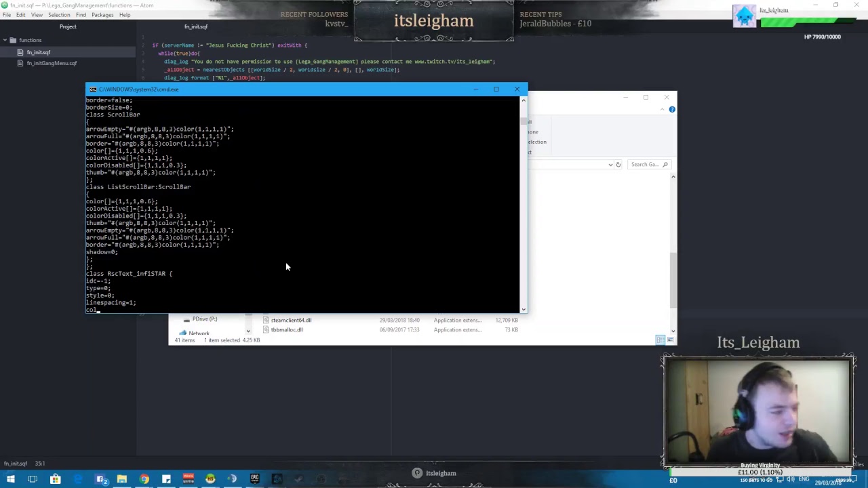
Task: Select PDrive (P:) in Explorer navigation
Action: tap(204, 319)
